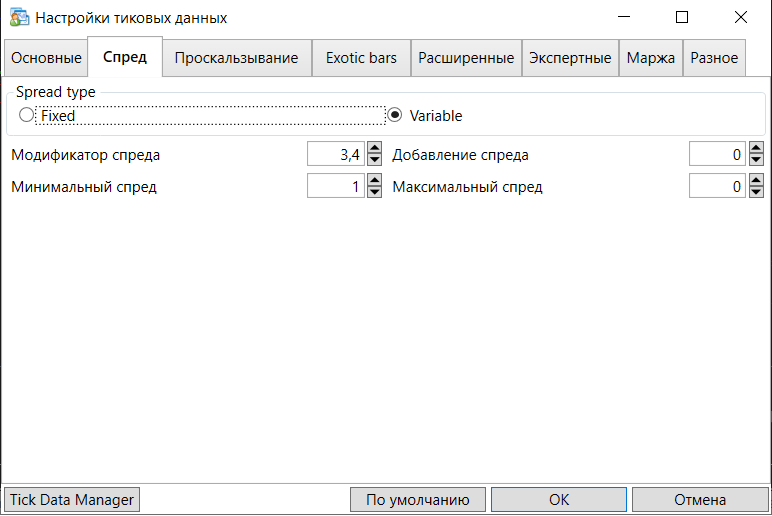This screenshot has height=516, width=772.
Task: Switch to the Маржа tab
Action: 650,58
